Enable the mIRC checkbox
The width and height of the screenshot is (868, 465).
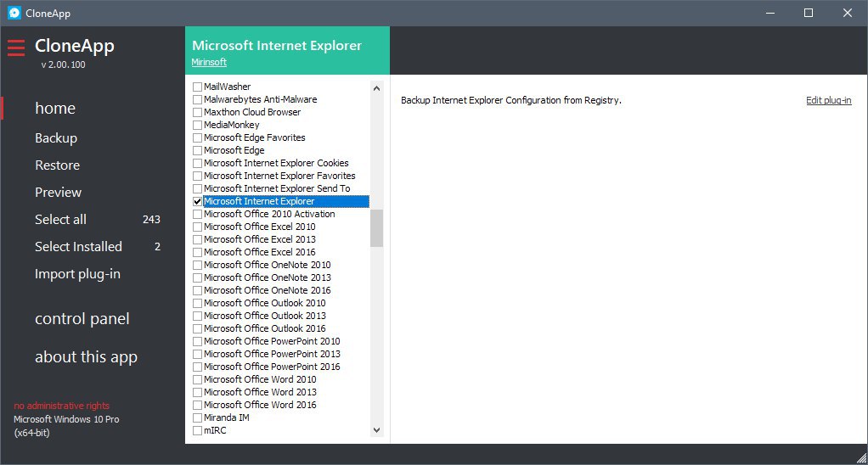point(197,430)
